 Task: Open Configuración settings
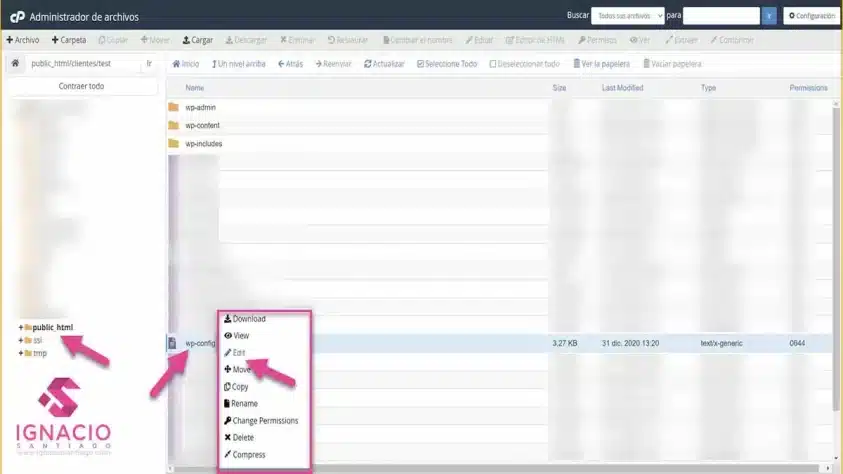point(811,16)
